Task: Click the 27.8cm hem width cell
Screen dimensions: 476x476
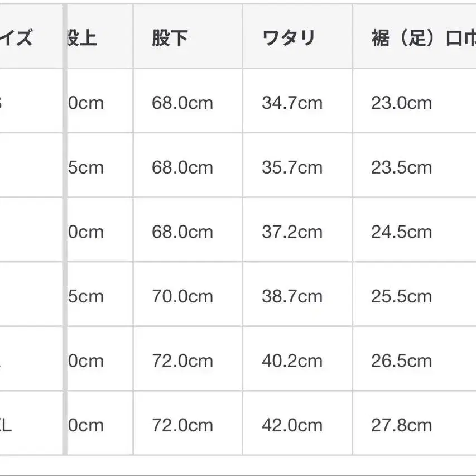Action: 402,425
